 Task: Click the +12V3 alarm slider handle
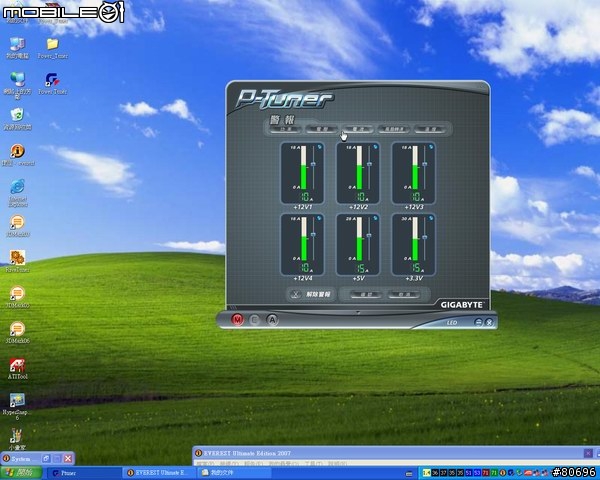click(424, 164)
